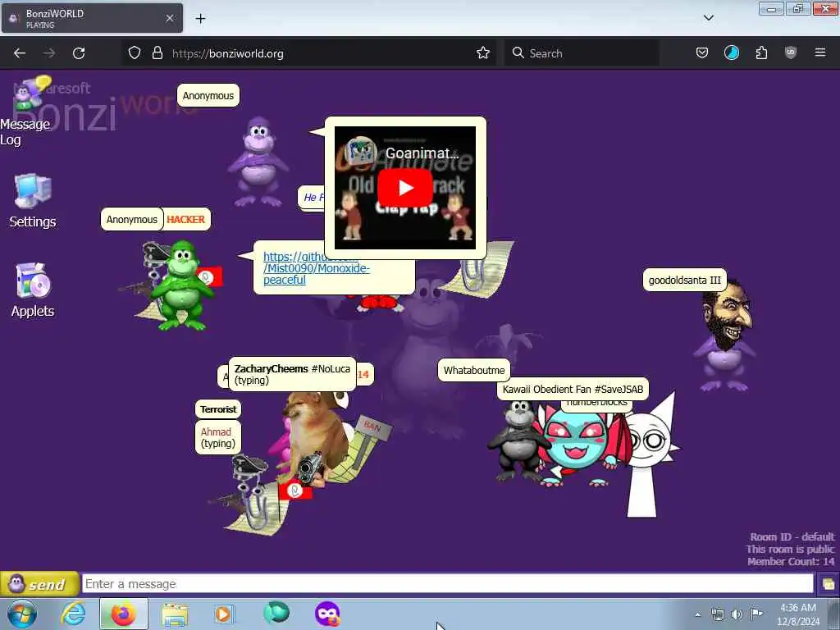Click the purple masked taskbar icon
The width and height of the screenshot is (840, 630).
click(327, 614)
